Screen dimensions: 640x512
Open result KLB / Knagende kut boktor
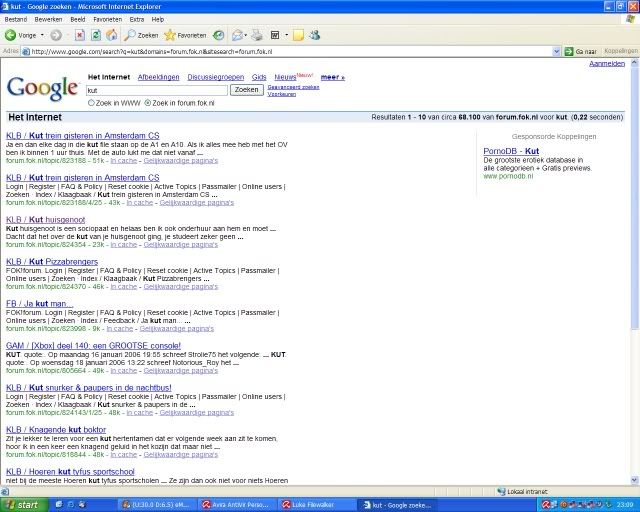[x=56, y=430]
